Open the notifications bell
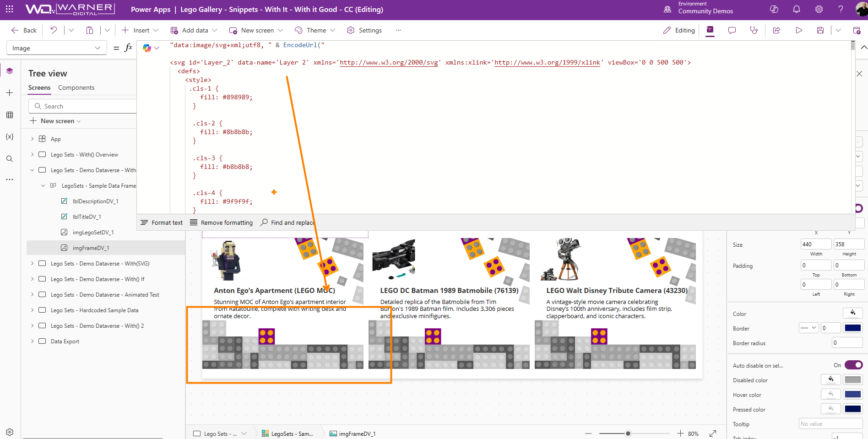This screenshot has width=868, height=439. pos(797,9)
